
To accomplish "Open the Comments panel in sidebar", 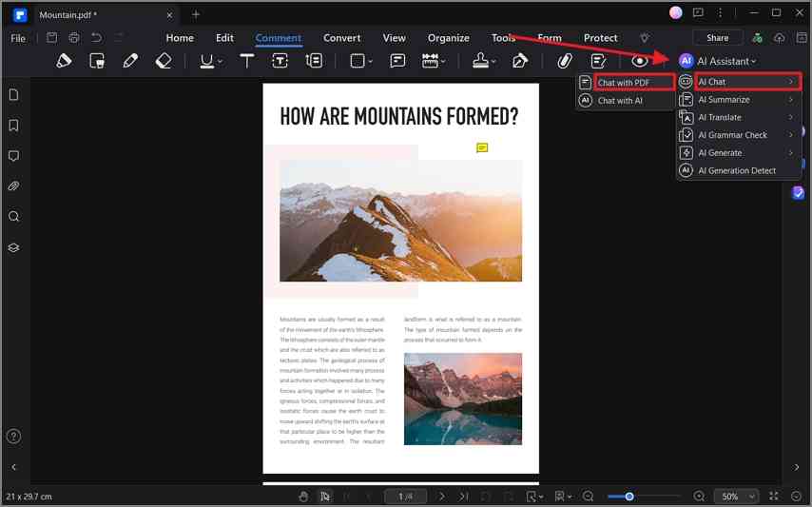I will pyautogui.click(x=14, y=156).
